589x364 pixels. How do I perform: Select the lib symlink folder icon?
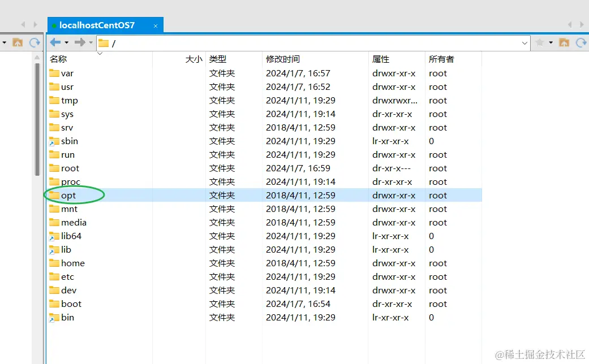pos(54,250)
